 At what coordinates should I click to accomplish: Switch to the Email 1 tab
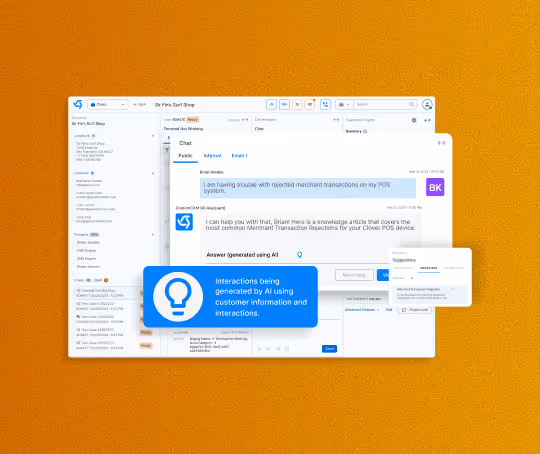(x=239, y=156)
